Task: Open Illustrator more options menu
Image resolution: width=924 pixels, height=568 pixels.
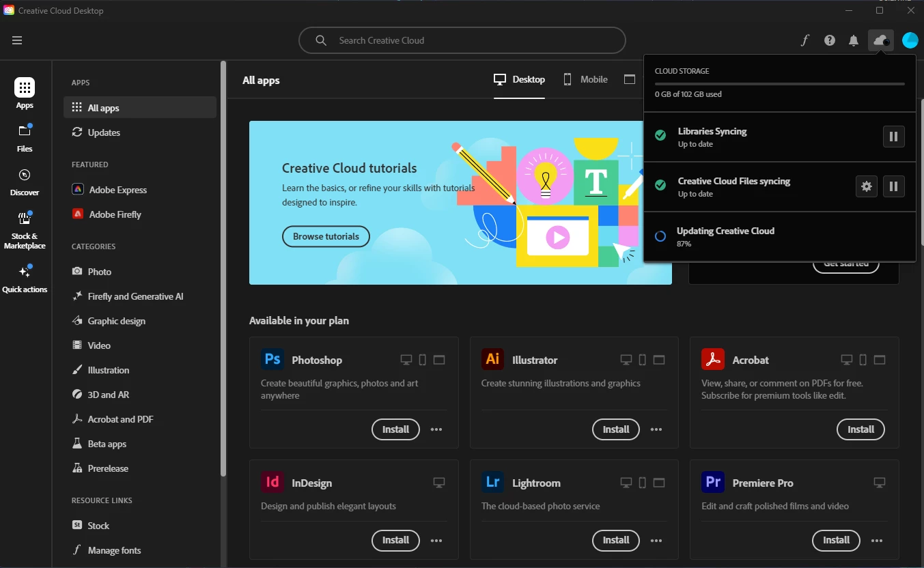Action: (x=656, y=429)
